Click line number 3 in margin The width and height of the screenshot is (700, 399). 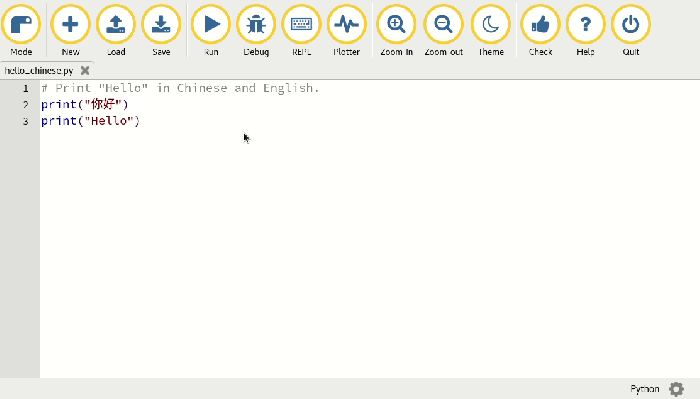coord(25,121)
